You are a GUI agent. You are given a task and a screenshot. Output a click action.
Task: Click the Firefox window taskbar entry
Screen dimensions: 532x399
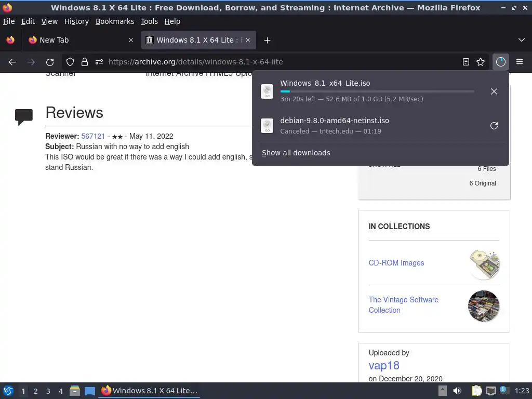tap(149, 391)
